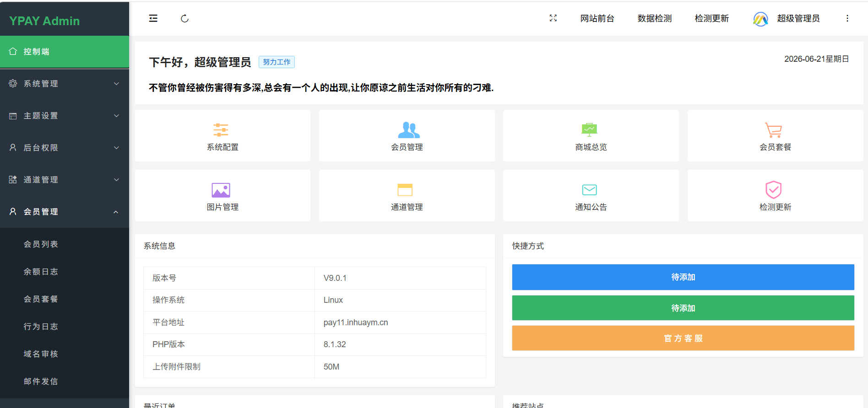868x408 pixels.
Task: Click the user icon beside 会员管理 in sidebar
Action: (x=13, y=211)
